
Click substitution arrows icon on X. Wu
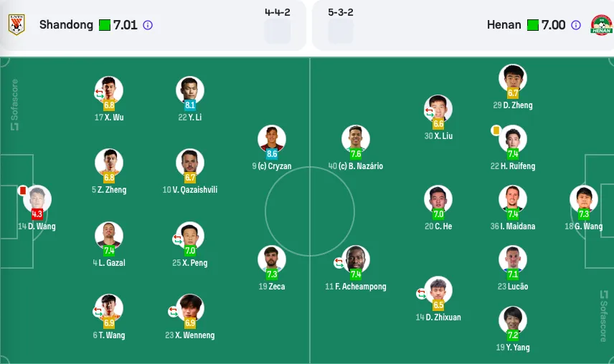tap(99, 93)
